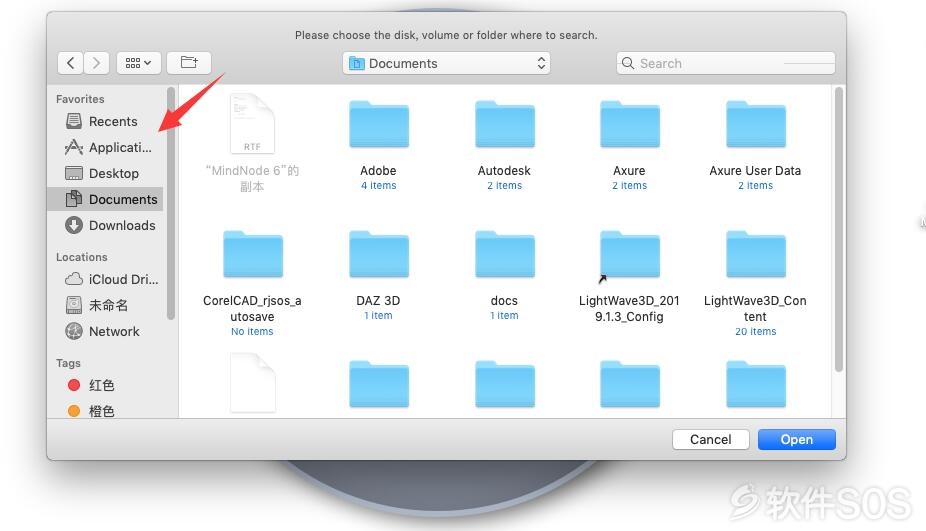This screenshot has width=926, height=531.
Task: Click the sidebar vertical scrollbar
Action: [x=171, y=203]
